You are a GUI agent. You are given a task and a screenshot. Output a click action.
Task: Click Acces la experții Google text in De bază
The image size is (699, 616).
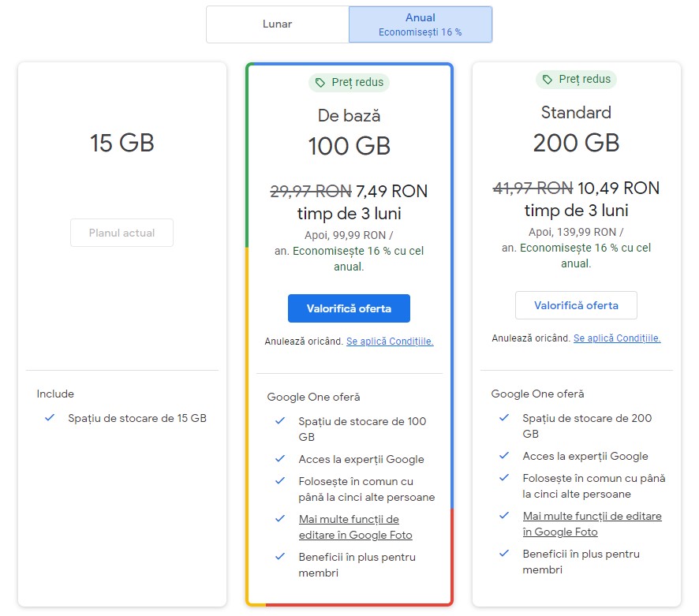pyautogui.click(x=361, y=459)
